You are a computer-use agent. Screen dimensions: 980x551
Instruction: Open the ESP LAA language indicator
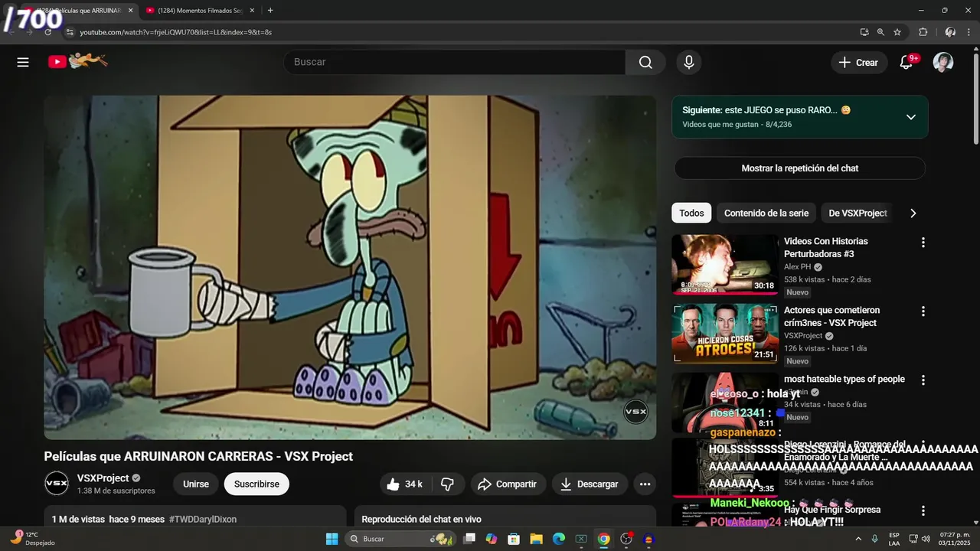[894, 539]
